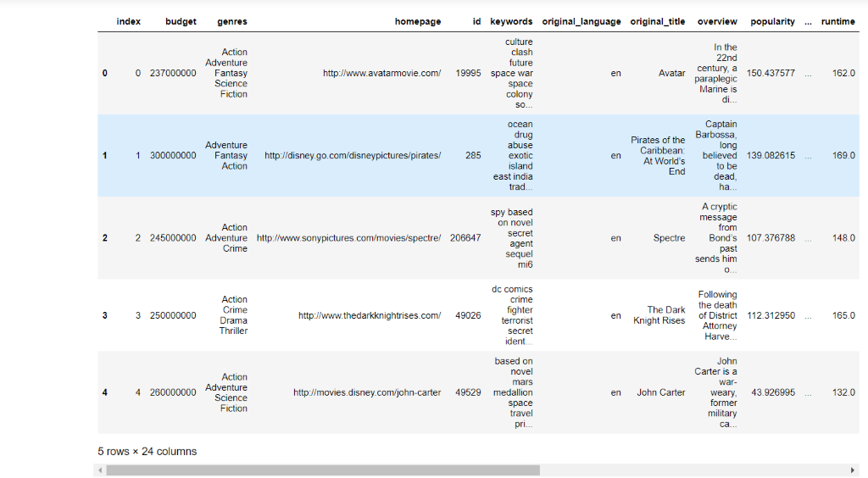Select runtime value 162.0

(843, 73)
